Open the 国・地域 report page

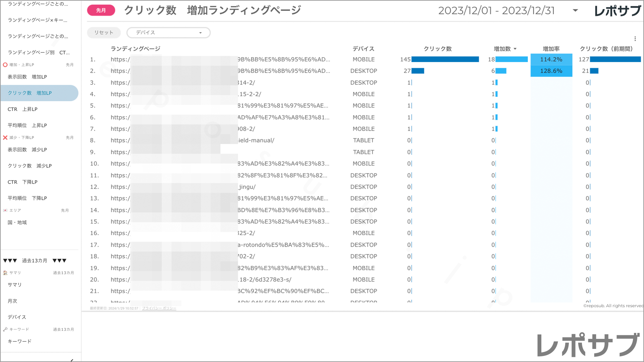(17, 223)
